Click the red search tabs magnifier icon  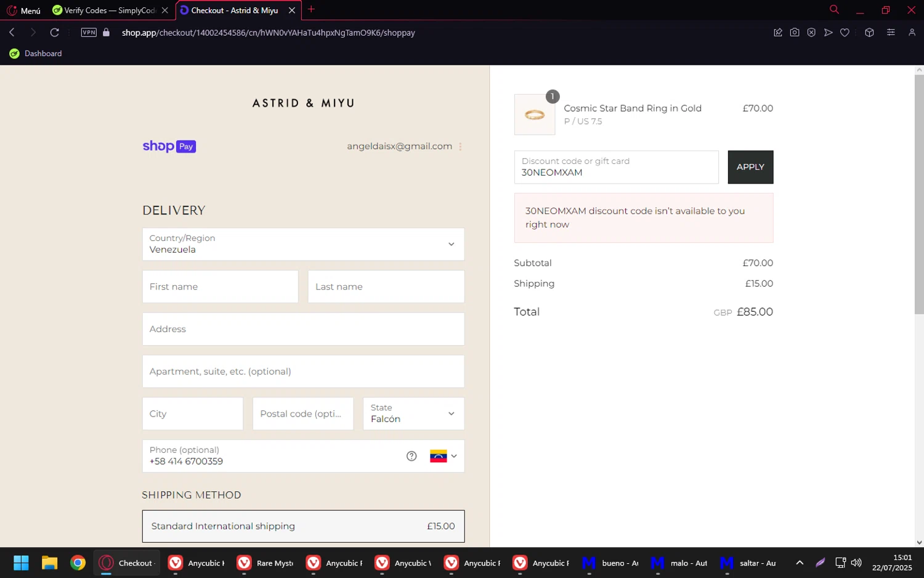click(834, 9)
